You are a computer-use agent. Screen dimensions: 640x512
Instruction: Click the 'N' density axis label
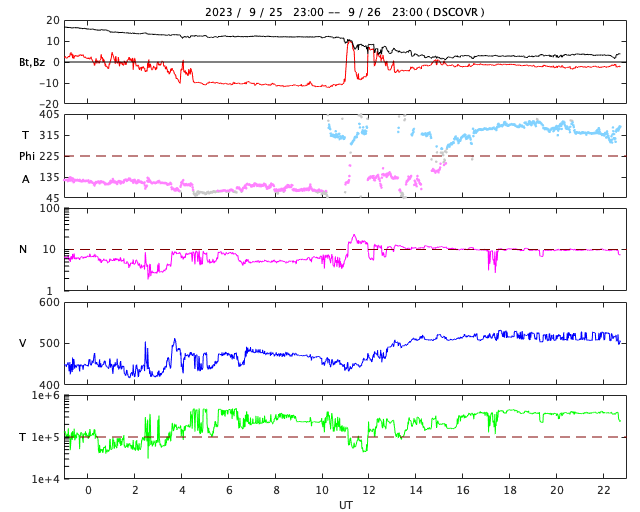(23, 249)
